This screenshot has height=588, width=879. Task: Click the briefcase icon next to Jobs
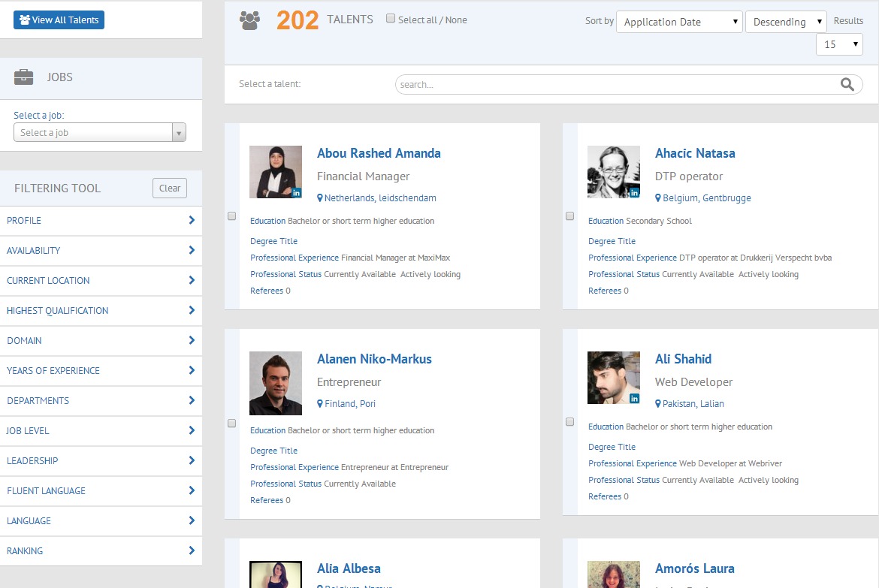coord(24,77)
